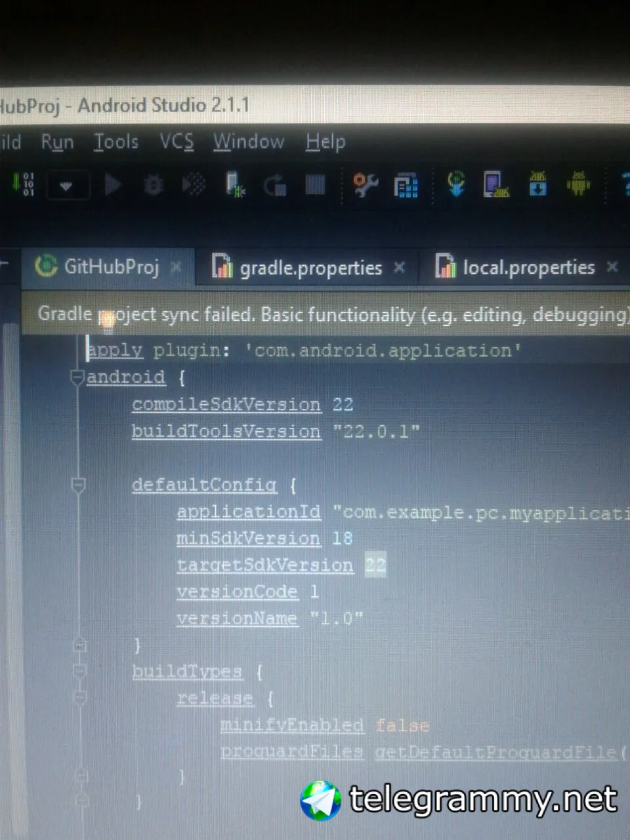This screenshot has height=840, width=630.
Task: Click the highlighted targetSdkVersion value 22
Action: [x=375, y=565]
